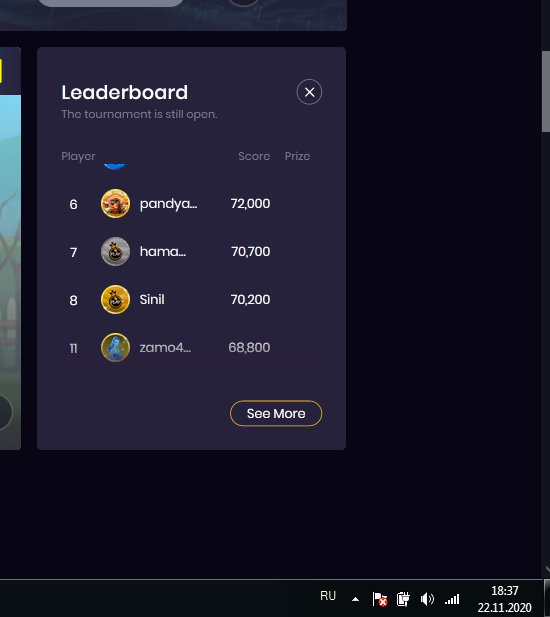Viewport: 550px width, 617px height.
Task: Click the page vertical scrollbar thumb
Action: 546,91
